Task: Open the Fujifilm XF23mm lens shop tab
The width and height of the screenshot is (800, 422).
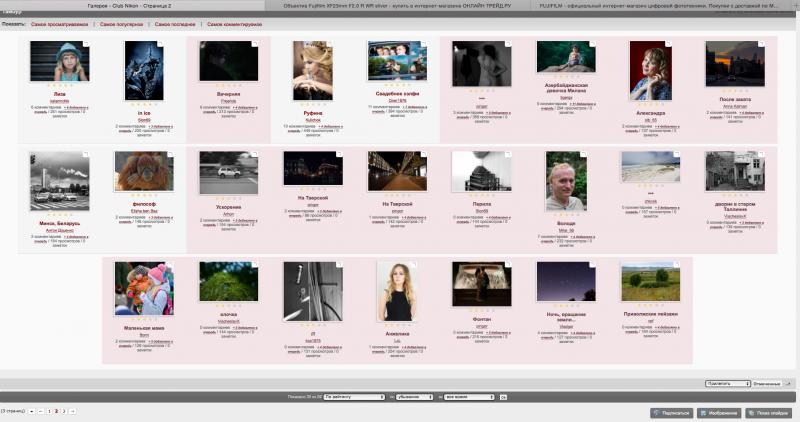Action: tap(397, 6)
